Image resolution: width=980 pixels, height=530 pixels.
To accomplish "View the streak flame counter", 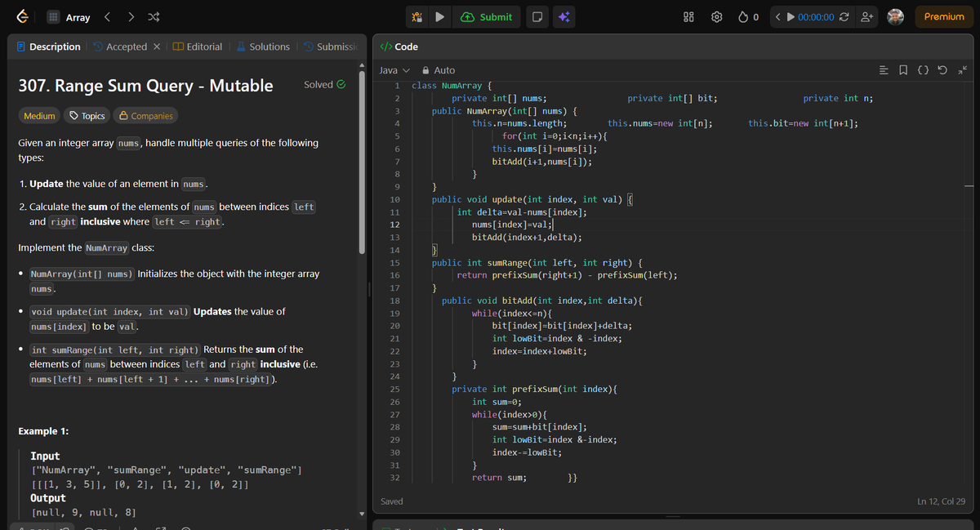I will pyautogui.click(x=749, y=17).
